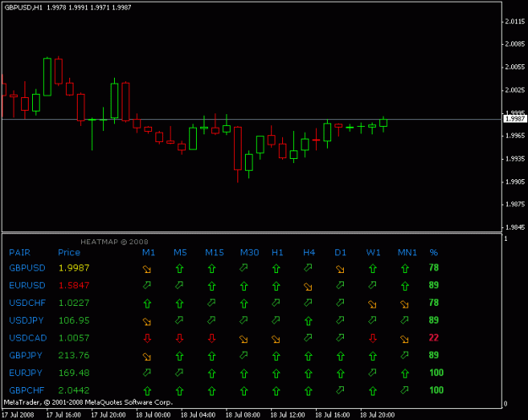Viewport: 528px width, 420px height.
Task: Click the GBPCHF D1 green diagonal arrow
Action: coord(340,390)
